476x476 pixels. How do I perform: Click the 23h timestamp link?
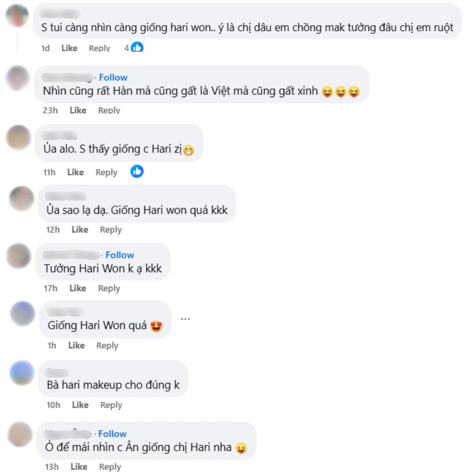[50, 110]
